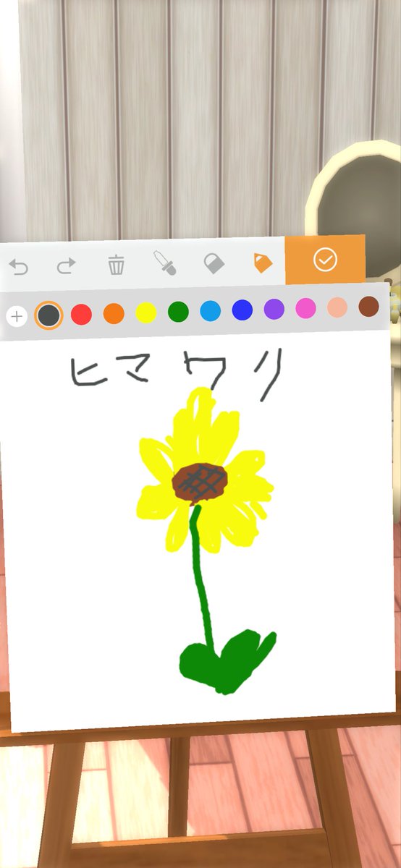Image resolution: width=401 pixels, height=868 pixels.
Task: Redo the undone stroke
Action: 67,266
